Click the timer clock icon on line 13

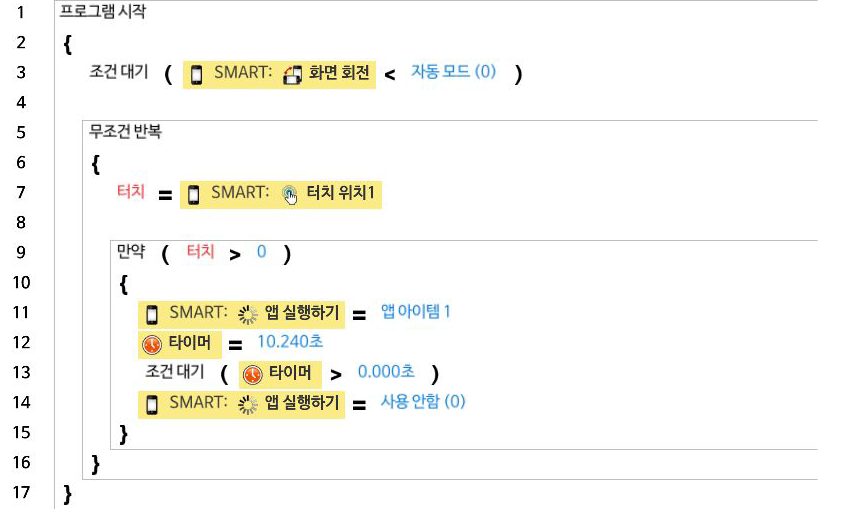pos(253,374)
